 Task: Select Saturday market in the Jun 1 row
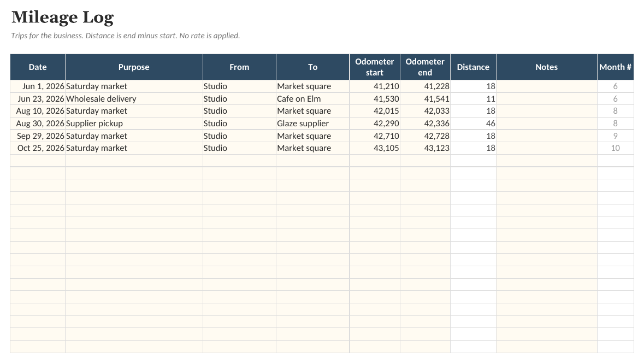[x=134, y=86]
